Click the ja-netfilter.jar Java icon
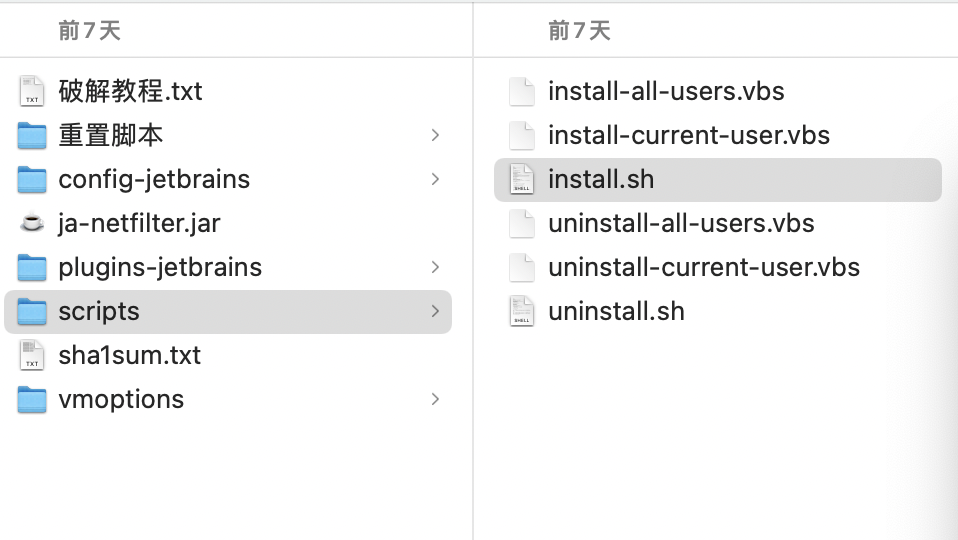 pos(32,223)
